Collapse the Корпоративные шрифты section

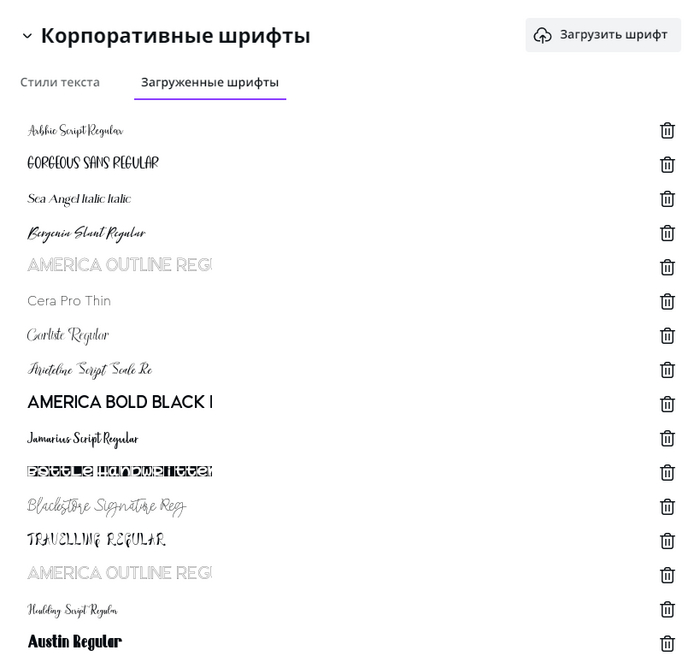coord(27,37)
